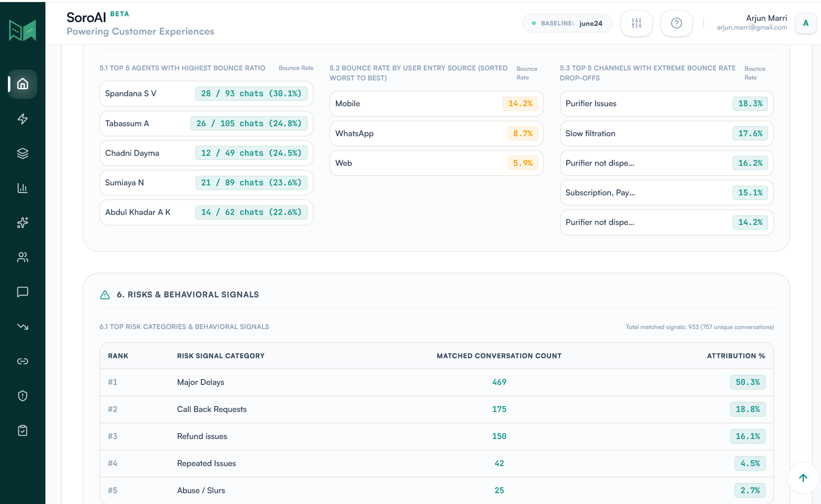Click the Major Delays risk row
The image size is (821, 504).
point(437,382)
